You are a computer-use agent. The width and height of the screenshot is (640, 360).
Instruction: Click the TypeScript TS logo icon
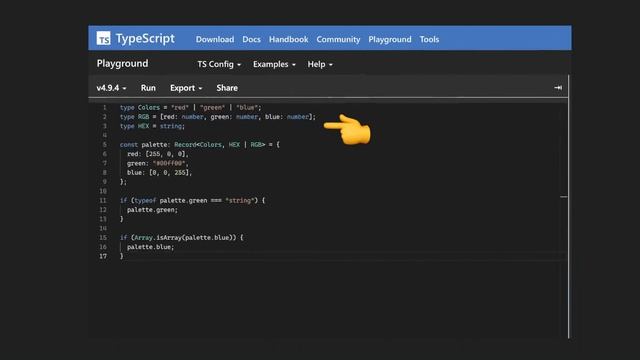[x=103, y=38]
